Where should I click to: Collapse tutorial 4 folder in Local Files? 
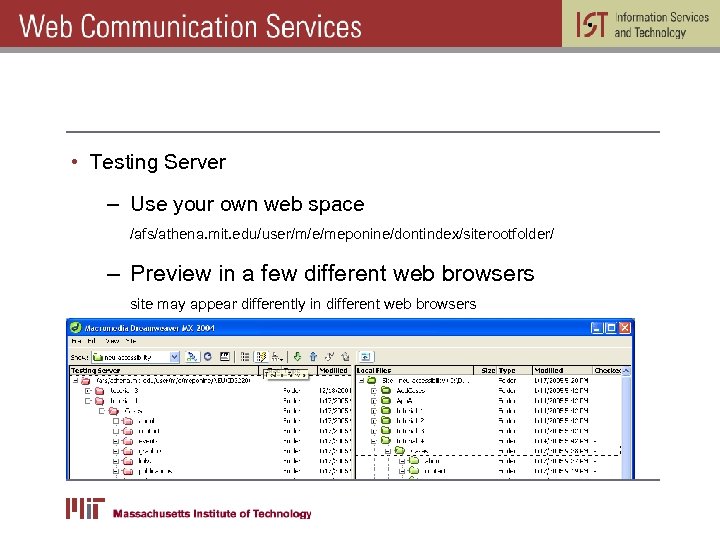point(374,441)
